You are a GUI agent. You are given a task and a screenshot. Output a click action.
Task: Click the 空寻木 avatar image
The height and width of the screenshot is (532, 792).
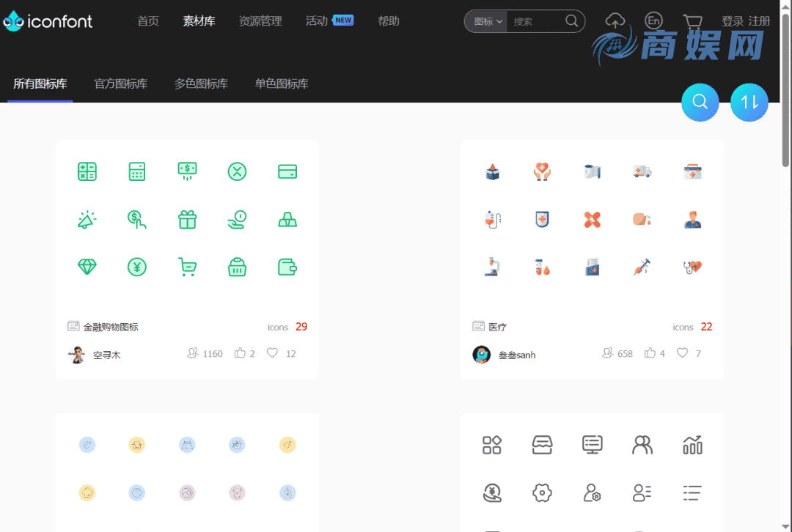pos(76,355)
